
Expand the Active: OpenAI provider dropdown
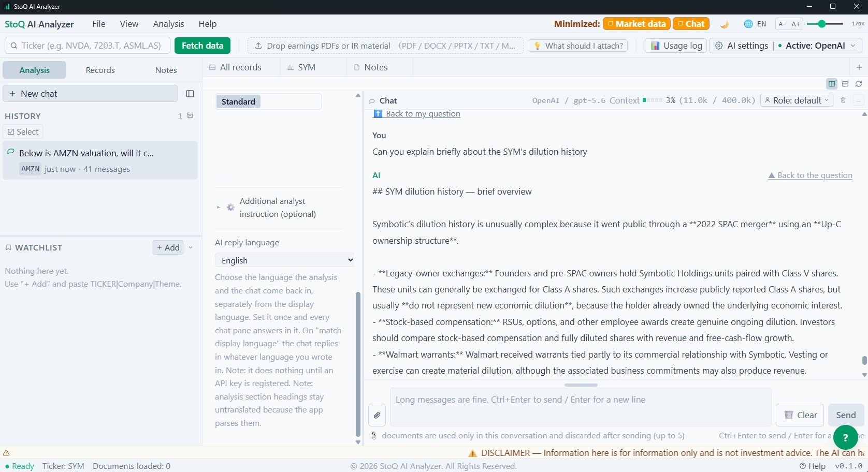[820, 46]
